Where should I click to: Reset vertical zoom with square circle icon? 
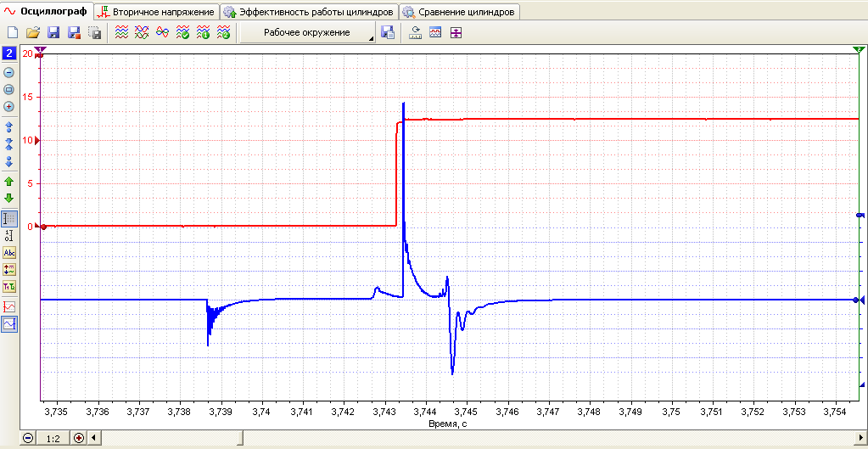pyautogui.click(x=8, y=90)
